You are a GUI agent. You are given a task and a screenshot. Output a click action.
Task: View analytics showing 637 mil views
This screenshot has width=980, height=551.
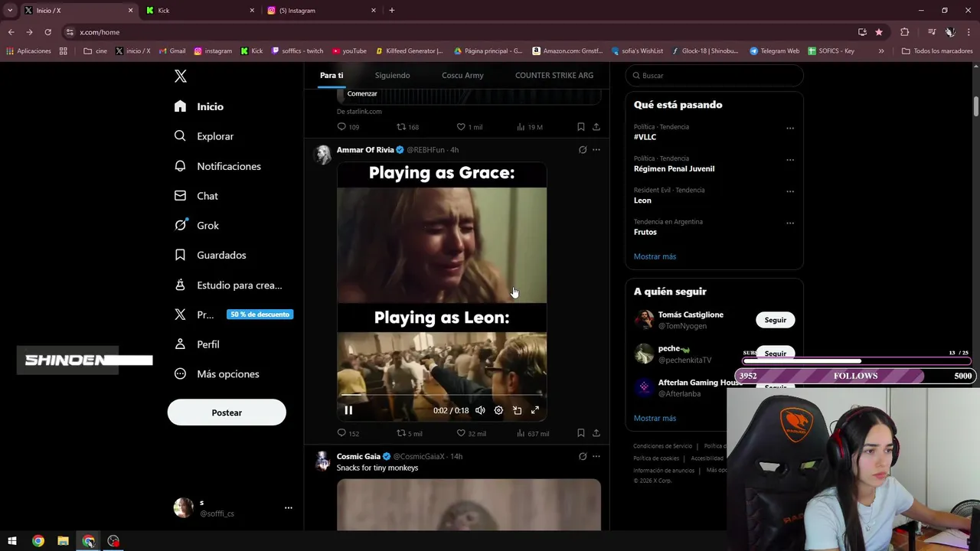point(532,433)
